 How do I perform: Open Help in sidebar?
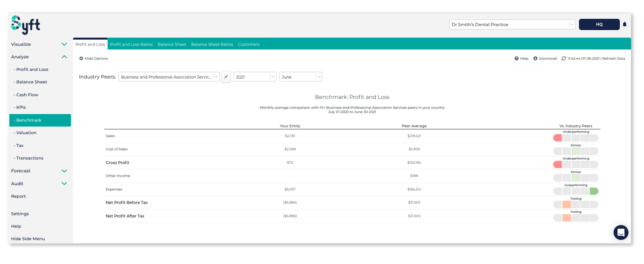point(16,226)
